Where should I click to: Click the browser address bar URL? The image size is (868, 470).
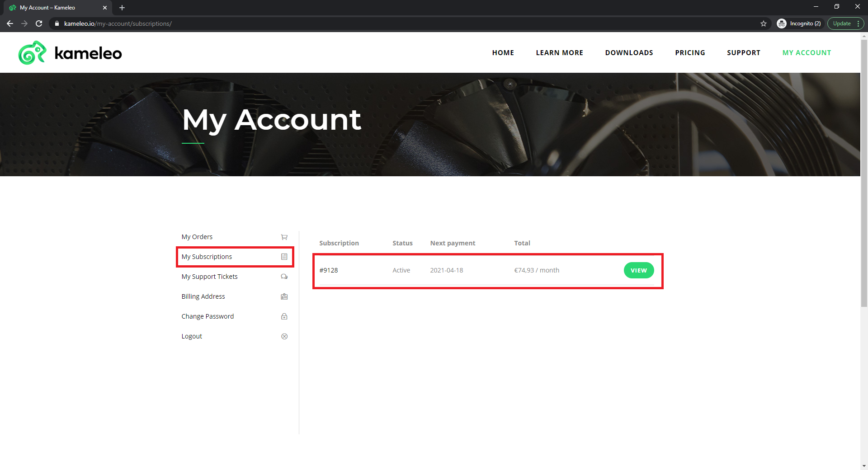(118, 23)
